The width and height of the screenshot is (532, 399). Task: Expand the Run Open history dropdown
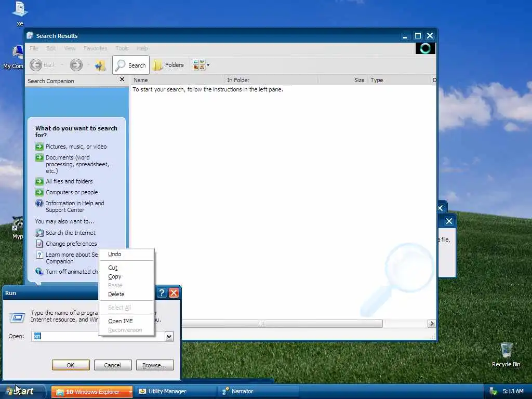pyautogui.click(x=169, y=336)
